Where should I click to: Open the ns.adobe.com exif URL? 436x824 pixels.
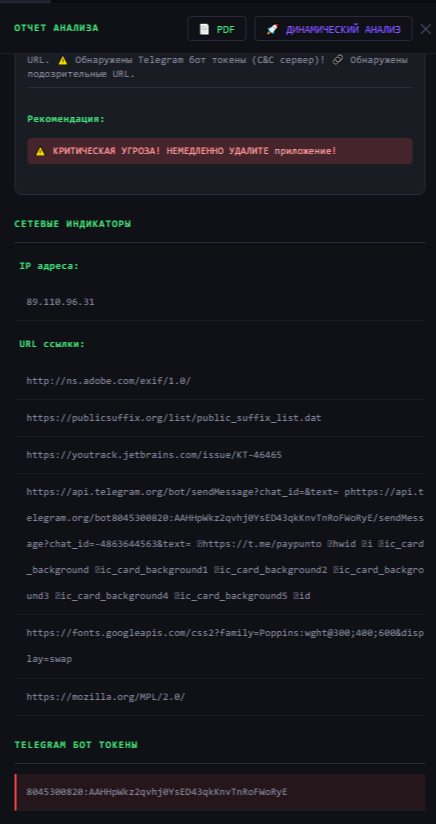point(109,380)
